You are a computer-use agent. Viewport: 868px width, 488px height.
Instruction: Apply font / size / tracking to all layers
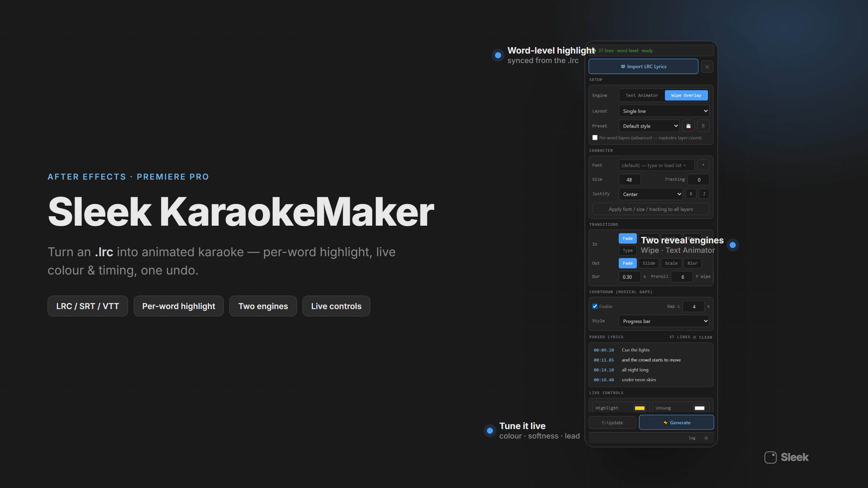(x=651, y=209)
